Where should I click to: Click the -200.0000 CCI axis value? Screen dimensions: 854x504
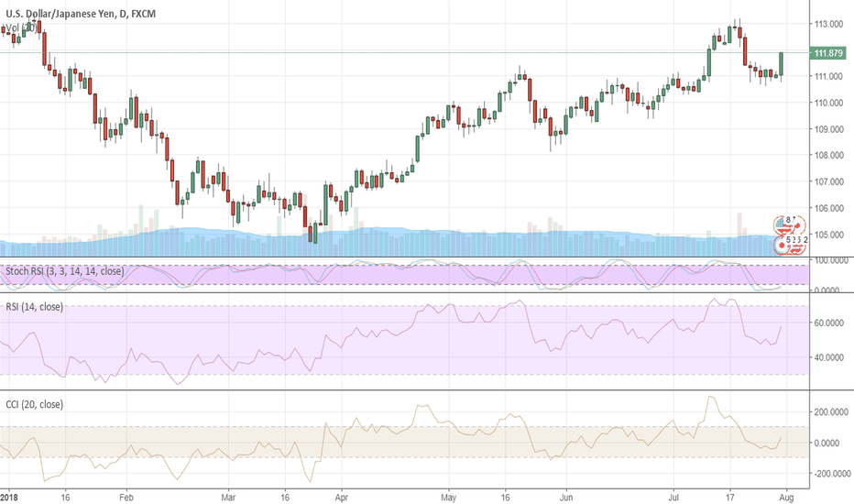830,474
